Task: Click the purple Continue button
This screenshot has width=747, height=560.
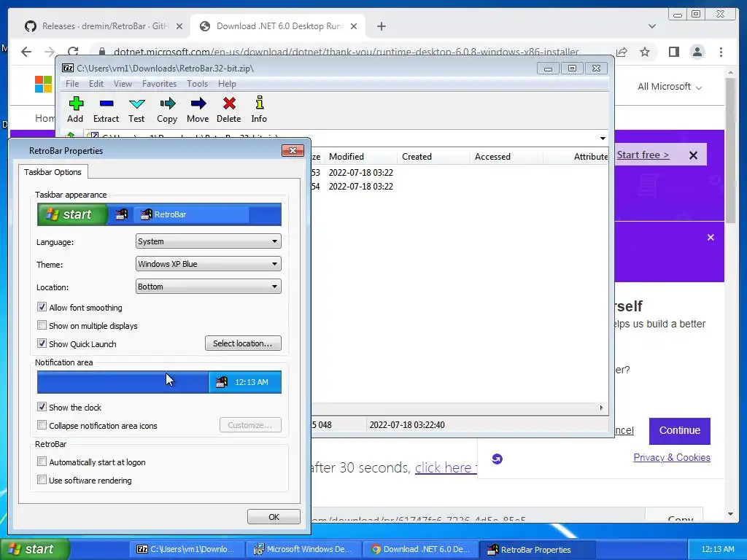Action: [x=679, y=430]
